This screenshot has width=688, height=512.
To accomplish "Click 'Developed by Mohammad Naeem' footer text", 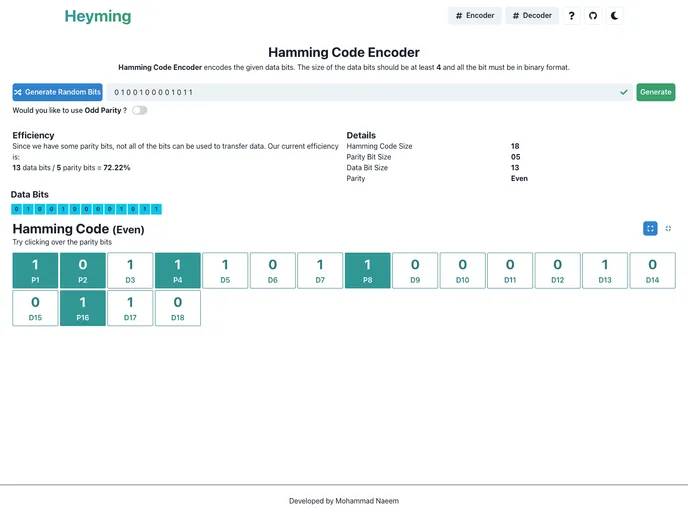I will pyautogui.click(x=344, y=501).
